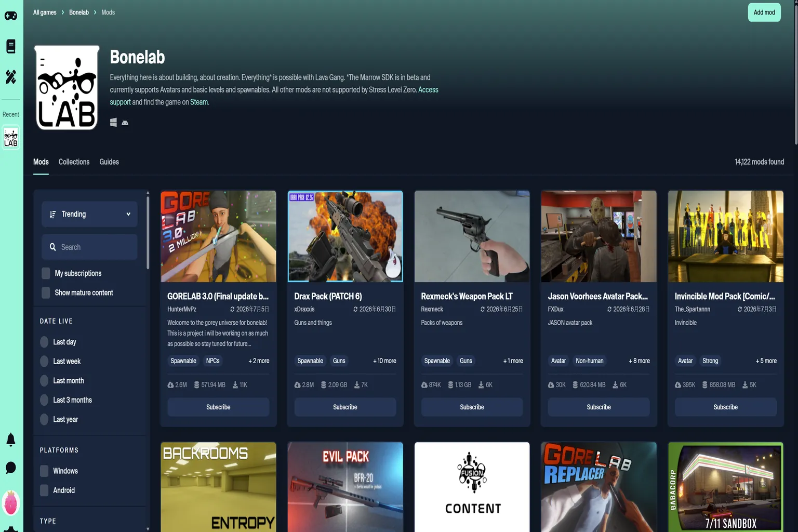The width and height of the screenshot is (798, 532).
Task: Click the search magnifier icon
Action: [x=52, y=247]
